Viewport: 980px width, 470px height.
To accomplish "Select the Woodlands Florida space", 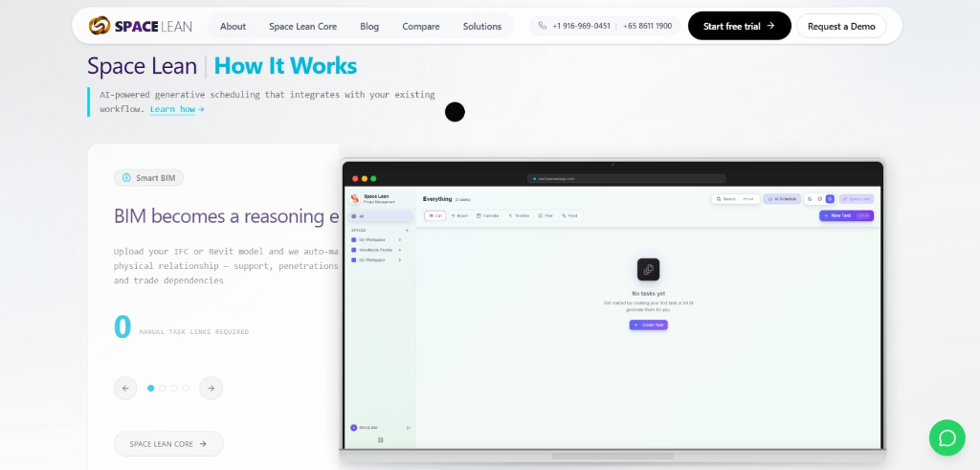I will tap(375, 250).
